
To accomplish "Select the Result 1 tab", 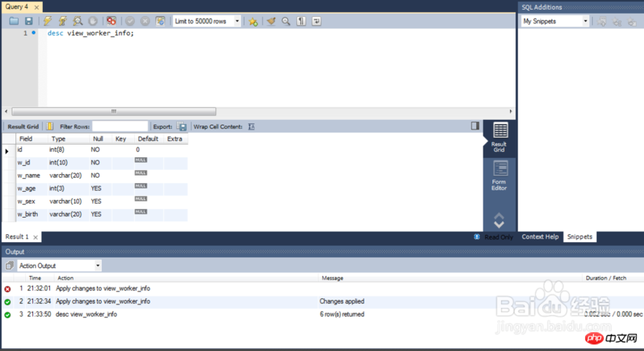I will [17, 237].
